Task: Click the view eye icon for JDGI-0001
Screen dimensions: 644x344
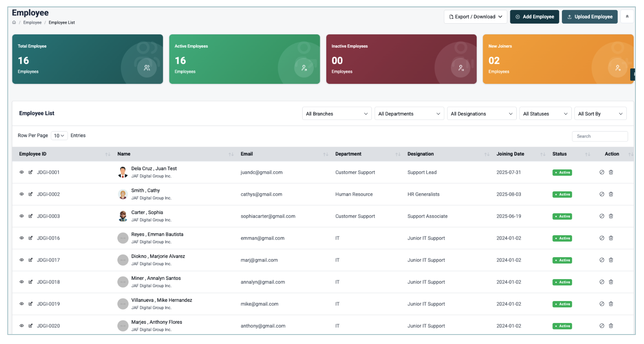Action: [x=21, y=172]
